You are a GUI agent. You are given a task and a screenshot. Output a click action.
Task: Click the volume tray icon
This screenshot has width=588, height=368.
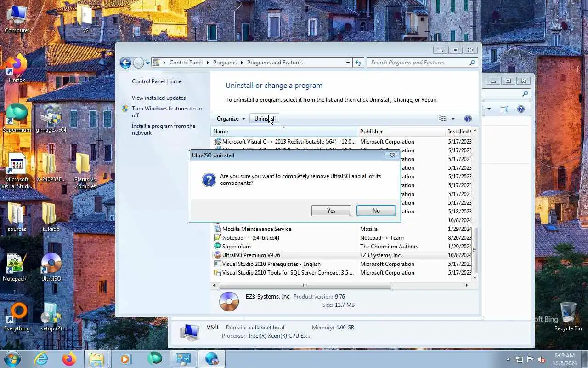click(542, 359)
